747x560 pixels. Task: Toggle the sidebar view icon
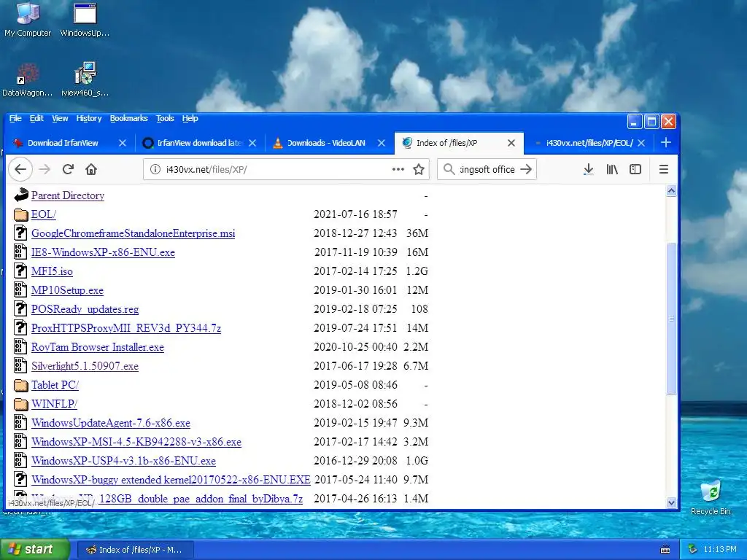tap(635, 169)
